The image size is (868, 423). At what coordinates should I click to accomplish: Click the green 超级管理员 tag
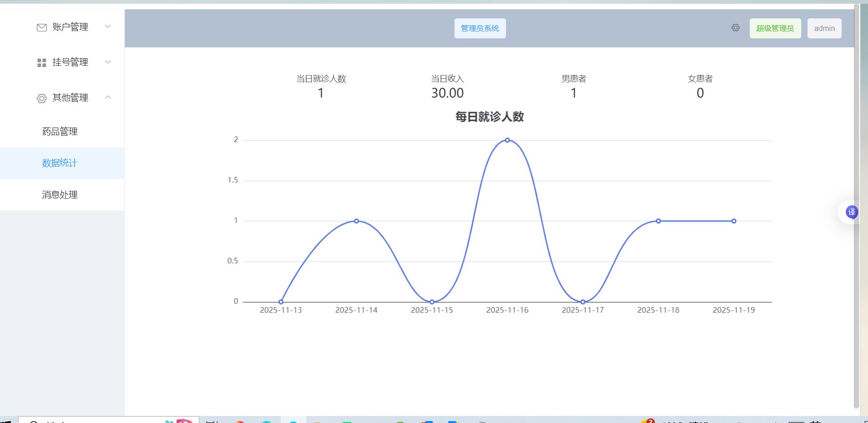(775, 29)
